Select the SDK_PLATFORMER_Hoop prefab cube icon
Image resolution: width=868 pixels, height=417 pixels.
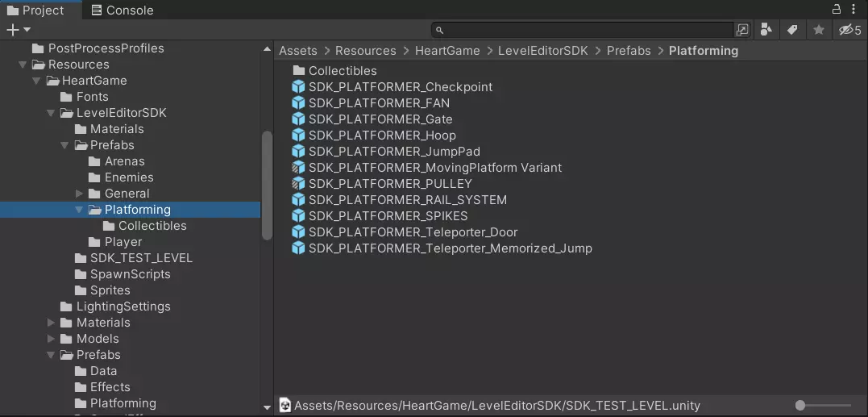(x=298, y=136)
